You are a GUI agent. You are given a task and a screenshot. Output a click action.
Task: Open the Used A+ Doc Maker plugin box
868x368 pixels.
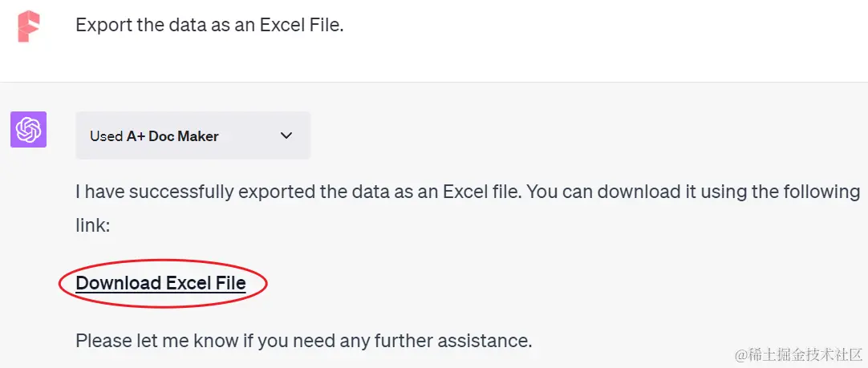point(193,135)
